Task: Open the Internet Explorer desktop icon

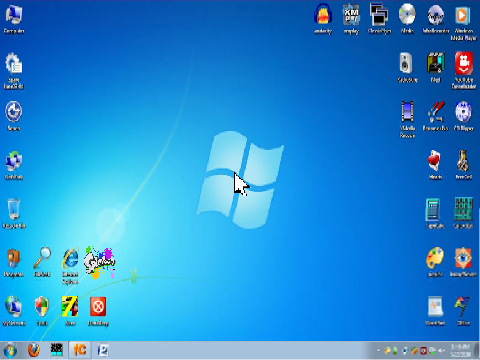Action: point(70,266)
